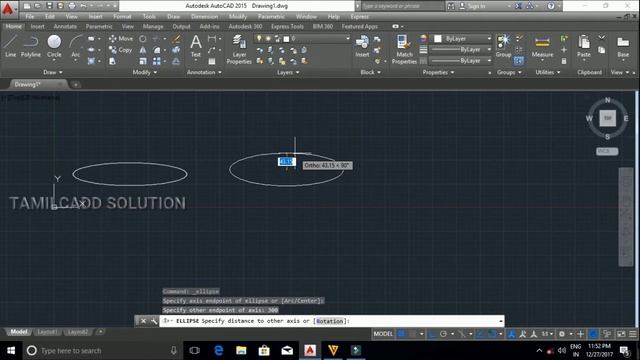Click the WCS label under ViewCube
The height and width of the screenshot is (360, 640).
tap(607, 151)
